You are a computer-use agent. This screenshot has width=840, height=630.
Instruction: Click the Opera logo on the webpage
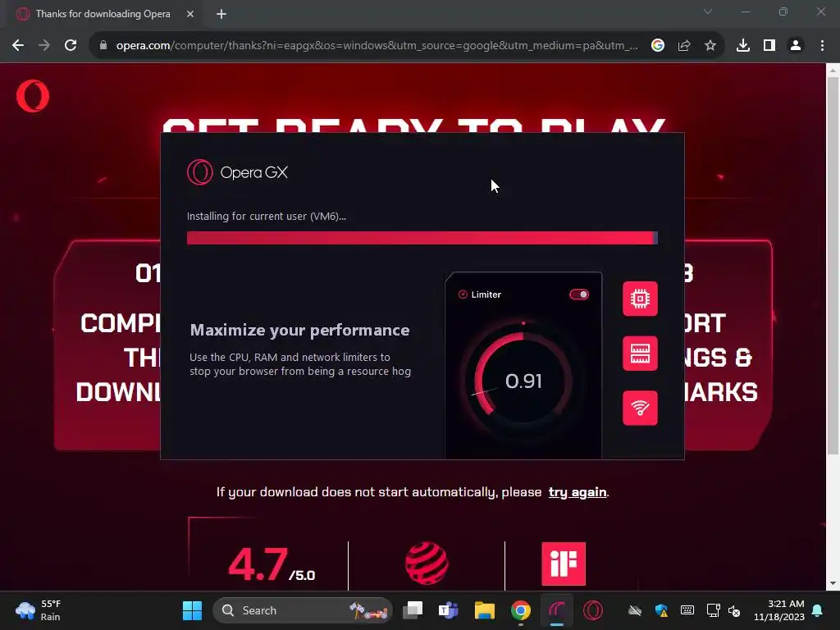[x=33, y=97]
